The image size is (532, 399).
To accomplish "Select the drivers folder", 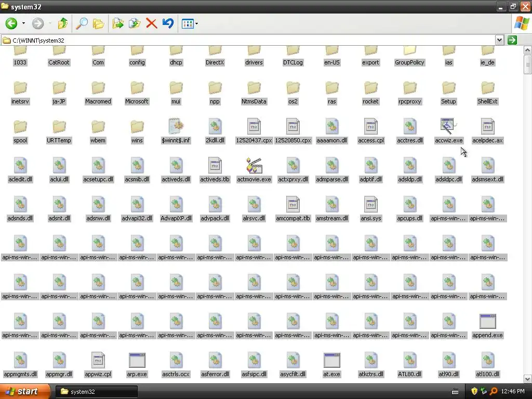I will click(254, 56).
